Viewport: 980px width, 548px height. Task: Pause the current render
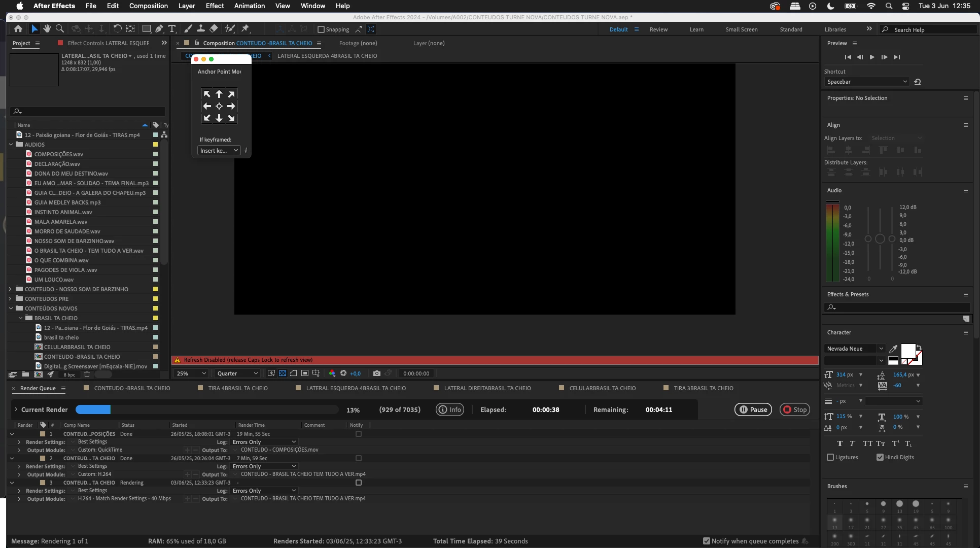(753, 409)
